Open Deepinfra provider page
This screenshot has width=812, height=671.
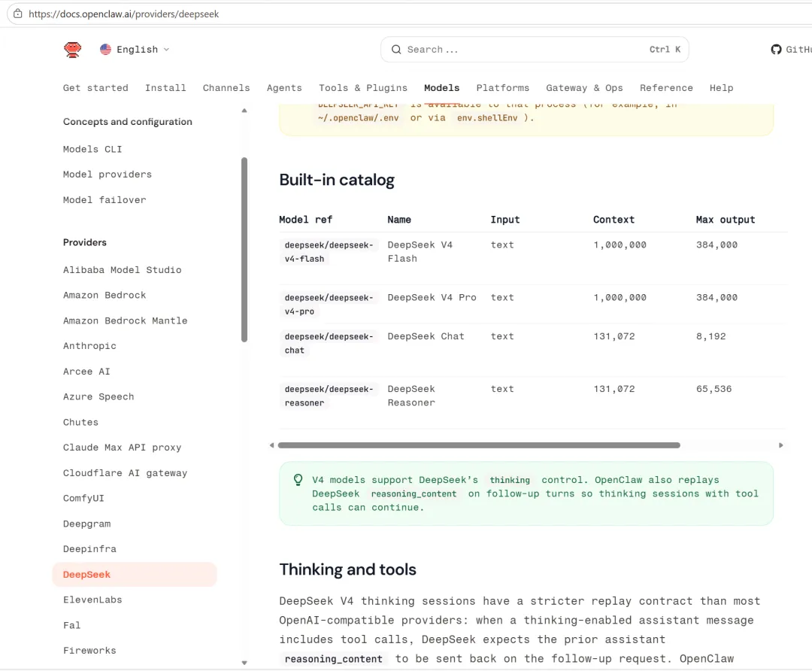pyautogui.click(x=89, y=548)
